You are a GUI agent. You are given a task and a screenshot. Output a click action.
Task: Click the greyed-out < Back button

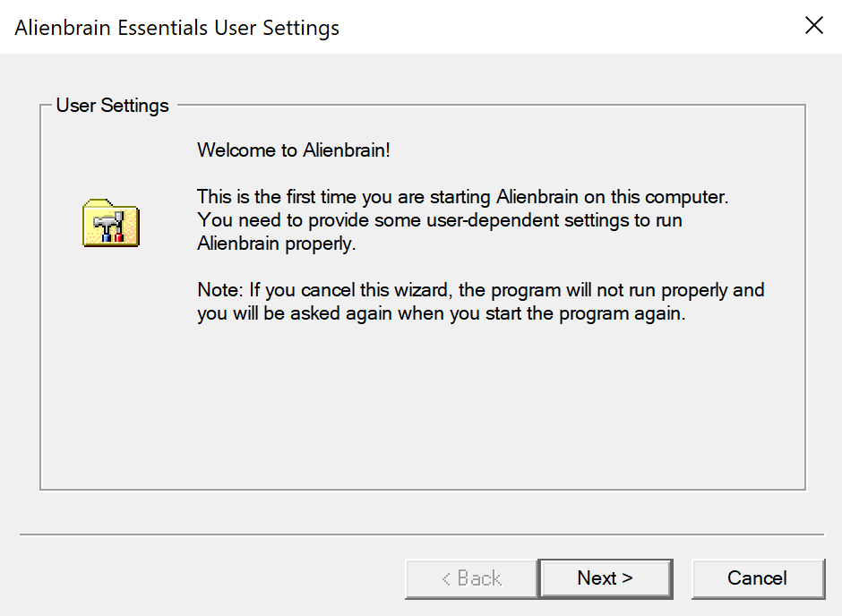point(471,578)
